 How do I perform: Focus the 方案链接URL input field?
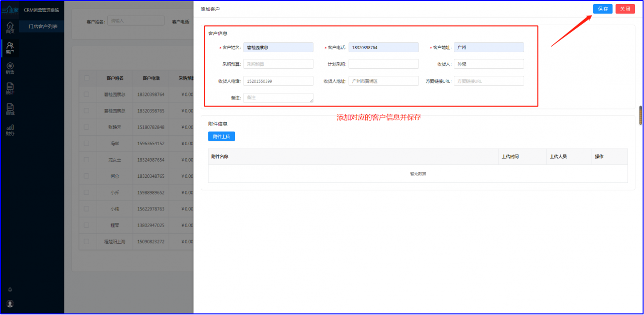[x=489, y=81]
